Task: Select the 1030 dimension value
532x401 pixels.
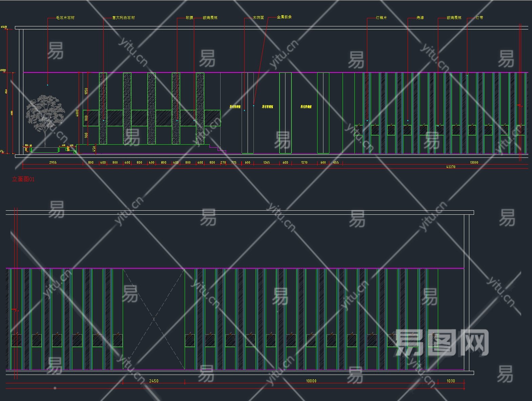Action: (451, 381)
